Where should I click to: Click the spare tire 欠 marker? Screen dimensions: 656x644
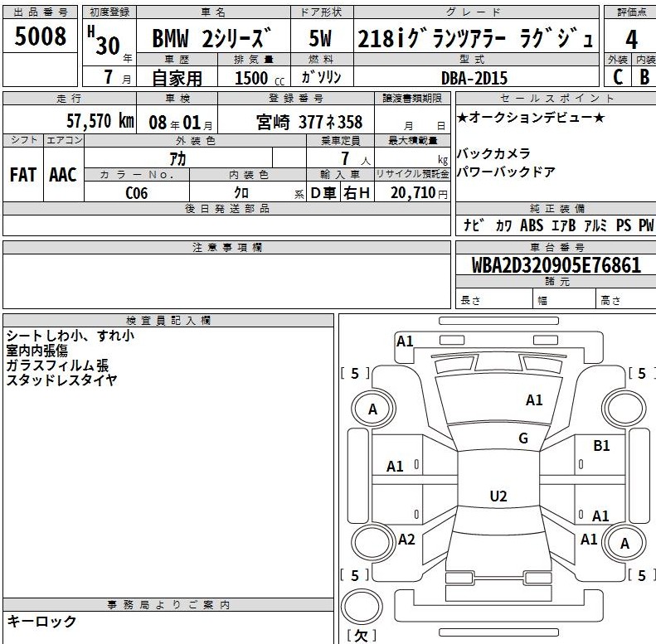362,636
